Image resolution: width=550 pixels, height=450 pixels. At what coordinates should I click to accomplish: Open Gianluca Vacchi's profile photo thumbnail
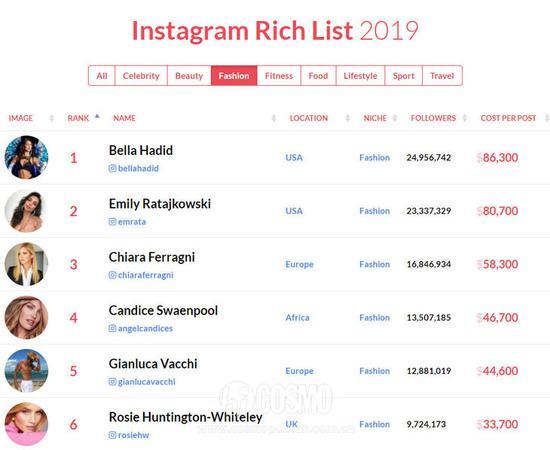tap(26, 370)
